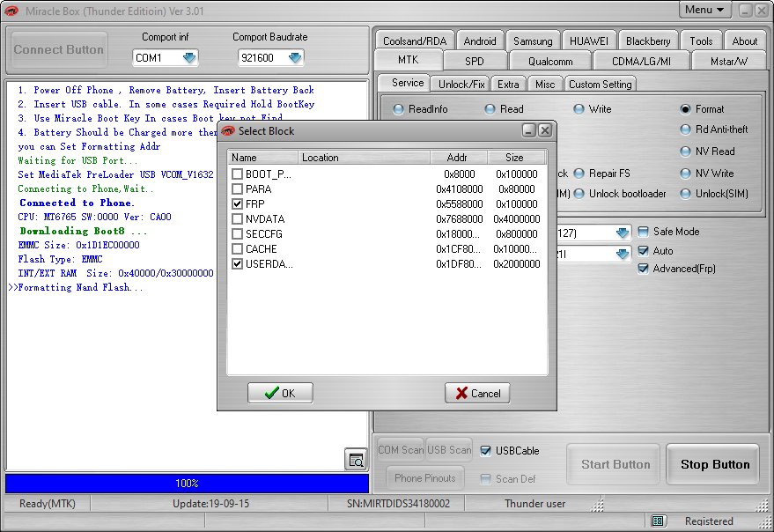Viewport: 774px width, 532px height.
Task: Select the Write radio button
Action: click(x=579, y=109)
